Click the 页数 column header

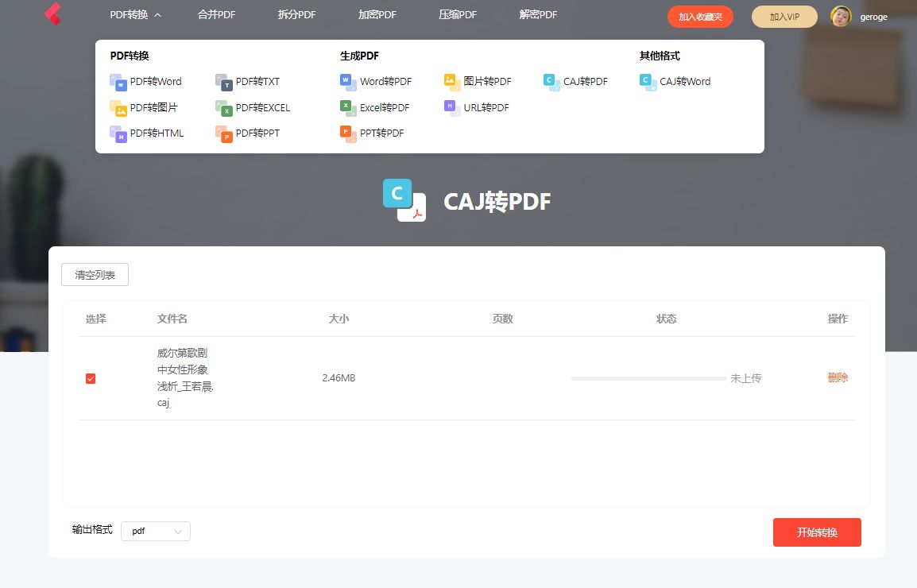coord(502,319)
